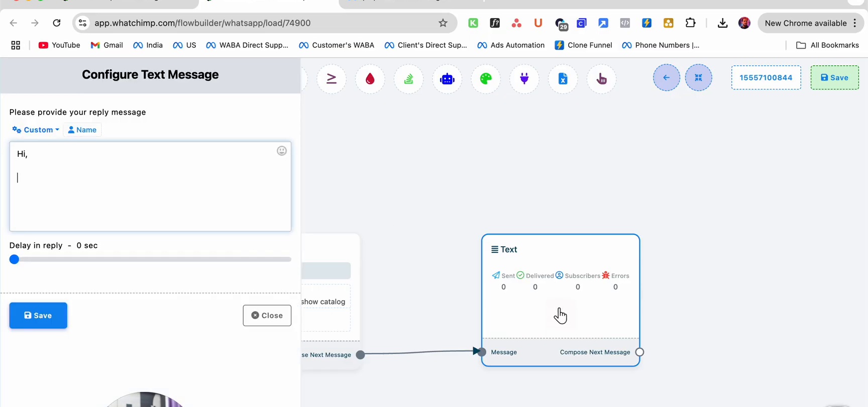Image resolution: width=868 pixels, height=407 pixels.
Task: Open the India bookmark
Action: click(x=148, y=45)
